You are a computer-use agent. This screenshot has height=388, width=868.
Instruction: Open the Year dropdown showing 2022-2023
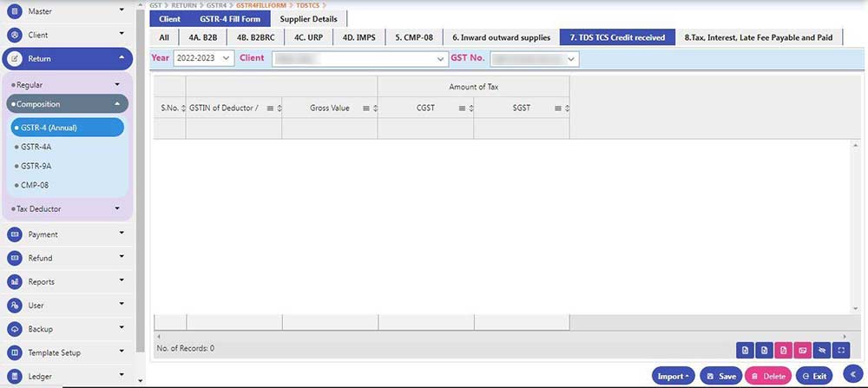(204, 58)
